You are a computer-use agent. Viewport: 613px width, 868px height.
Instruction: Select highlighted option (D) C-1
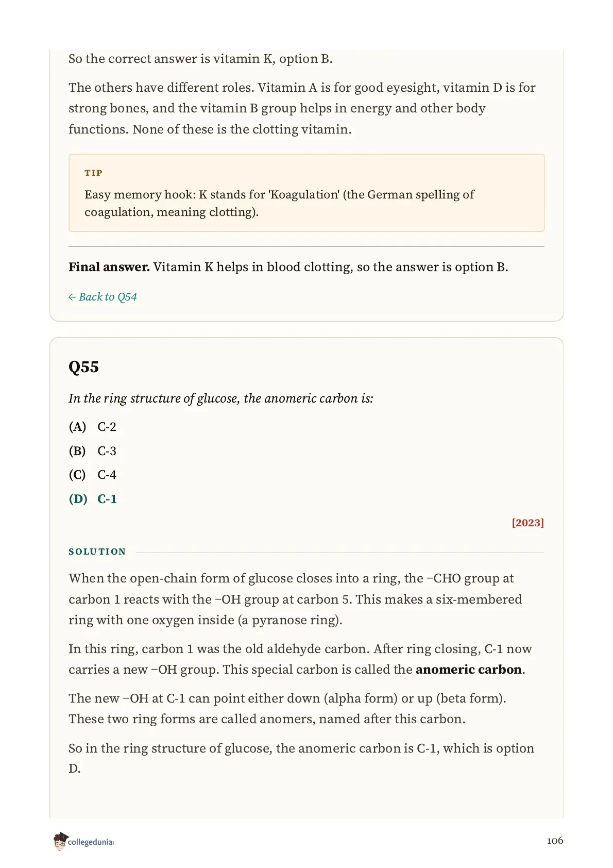point(93,499)
